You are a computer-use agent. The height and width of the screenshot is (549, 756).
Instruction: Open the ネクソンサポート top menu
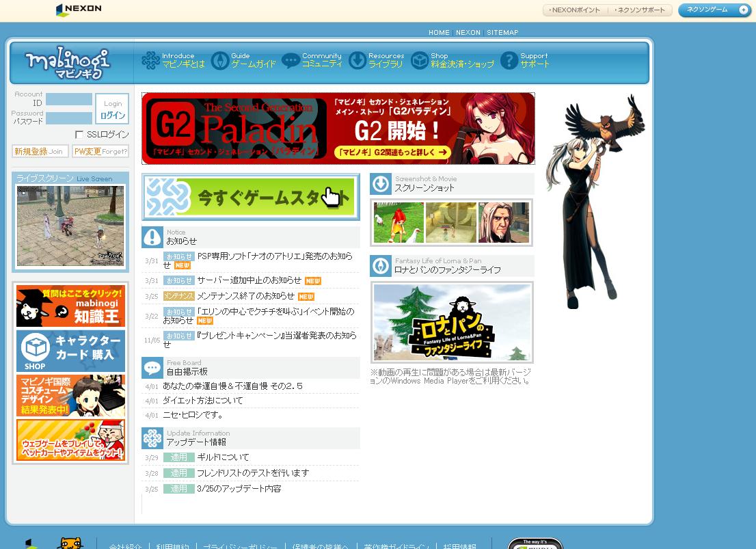640,10
